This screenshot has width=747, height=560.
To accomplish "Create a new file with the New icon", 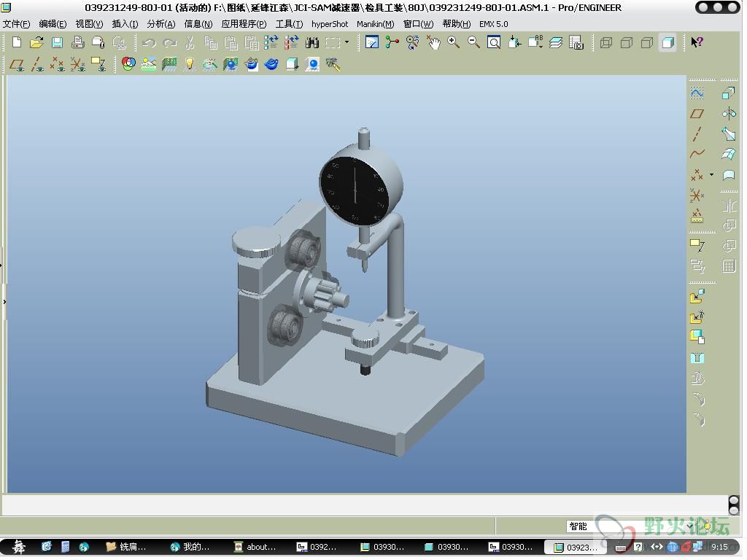I will pyautogui.click(x=17, y=43).
